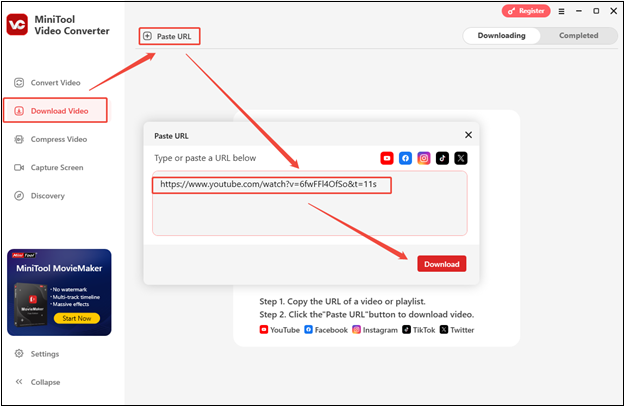Maximize the application window
This screenshot has height=406, width=624.
point(596,11)
